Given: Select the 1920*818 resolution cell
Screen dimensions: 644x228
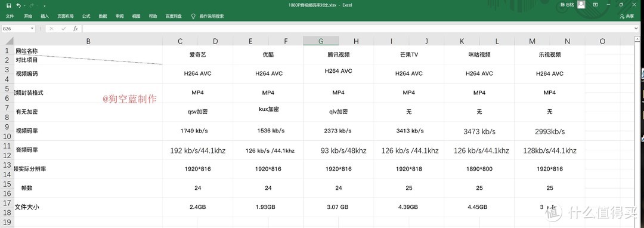Looking at the screenshot, I should point(409,170).
